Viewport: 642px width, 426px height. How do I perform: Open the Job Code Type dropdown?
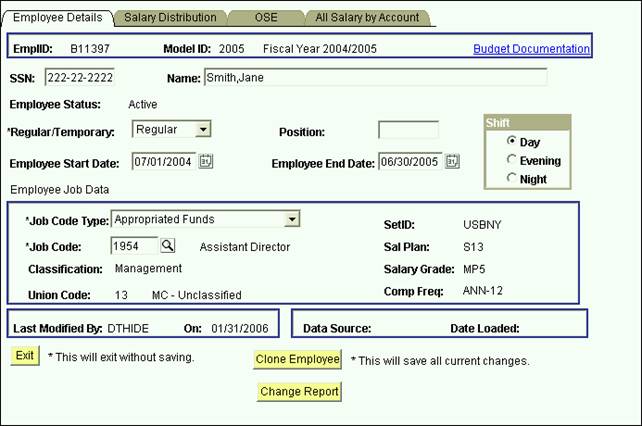click(292, 219)
